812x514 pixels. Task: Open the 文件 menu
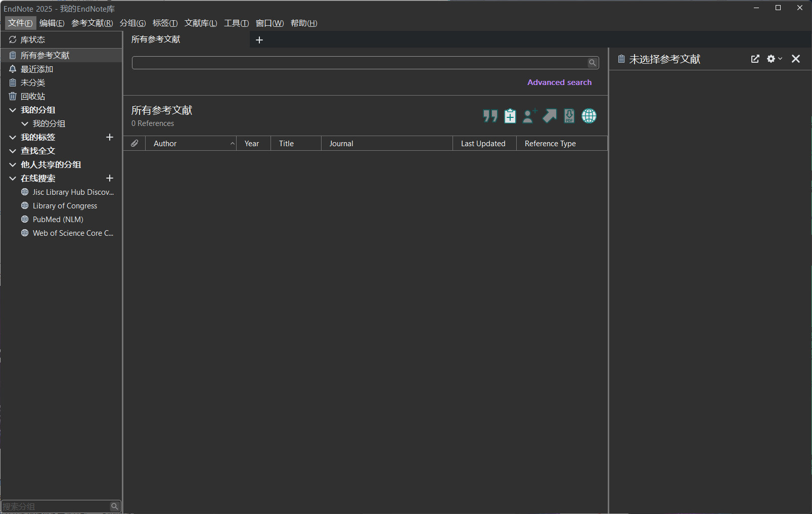click(20, 23)
